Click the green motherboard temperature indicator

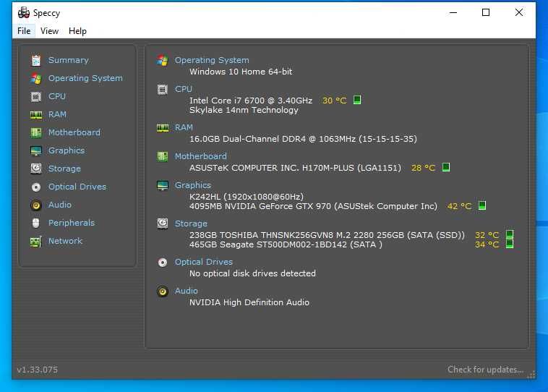(x=445, y=167)
